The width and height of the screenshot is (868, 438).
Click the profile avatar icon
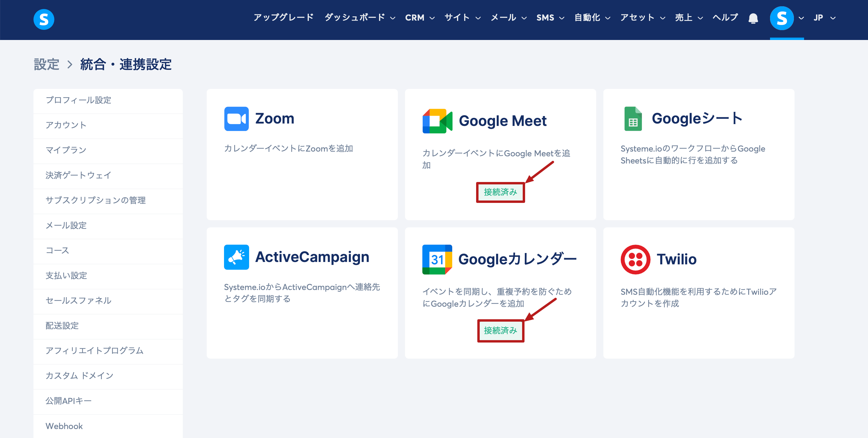point(781,18)
